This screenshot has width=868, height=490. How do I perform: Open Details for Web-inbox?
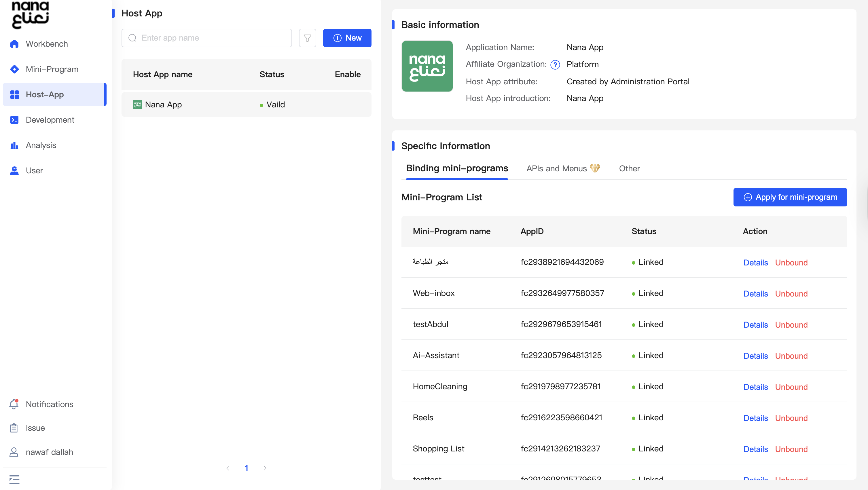click(x=755, y=294)
